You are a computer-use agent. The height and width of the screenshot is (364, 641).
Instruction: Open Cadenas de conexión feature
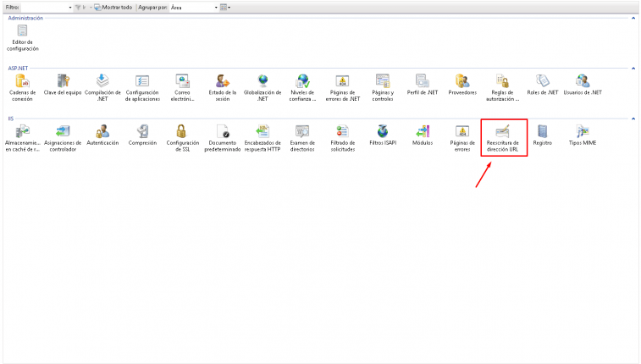click(23, 88)
